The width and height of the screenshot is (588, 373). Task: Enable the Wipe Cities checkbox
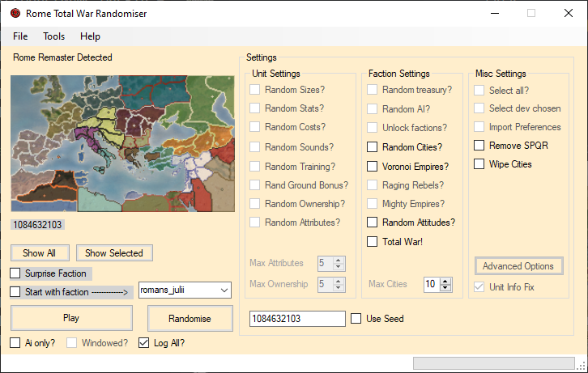pos(479,164)
